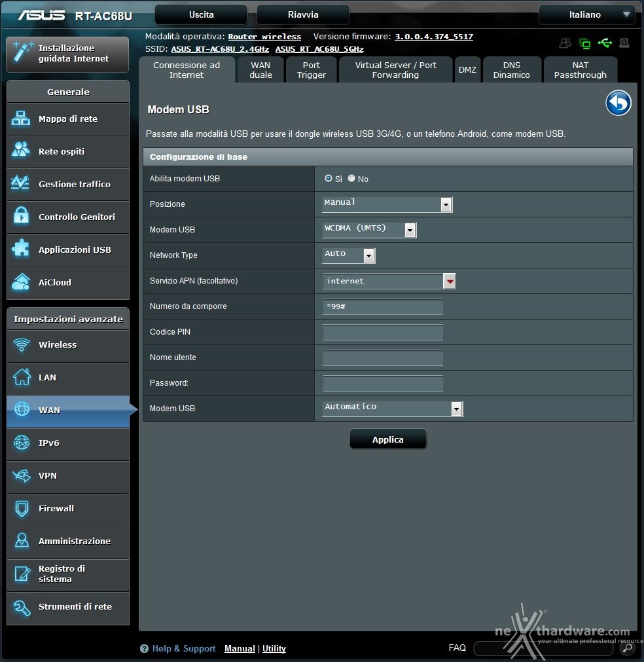Click the search magnifier icon at bottom

pyautogui.click(x=628, y=648)
